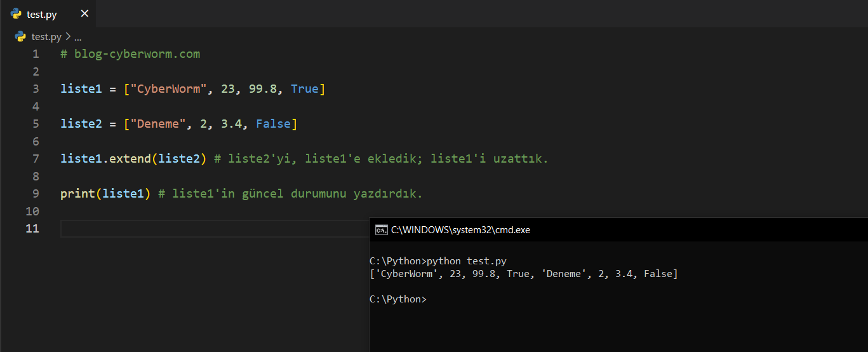Click the True keyword on line 3
This screenshot has width=868, height=352.
point(305,89)
